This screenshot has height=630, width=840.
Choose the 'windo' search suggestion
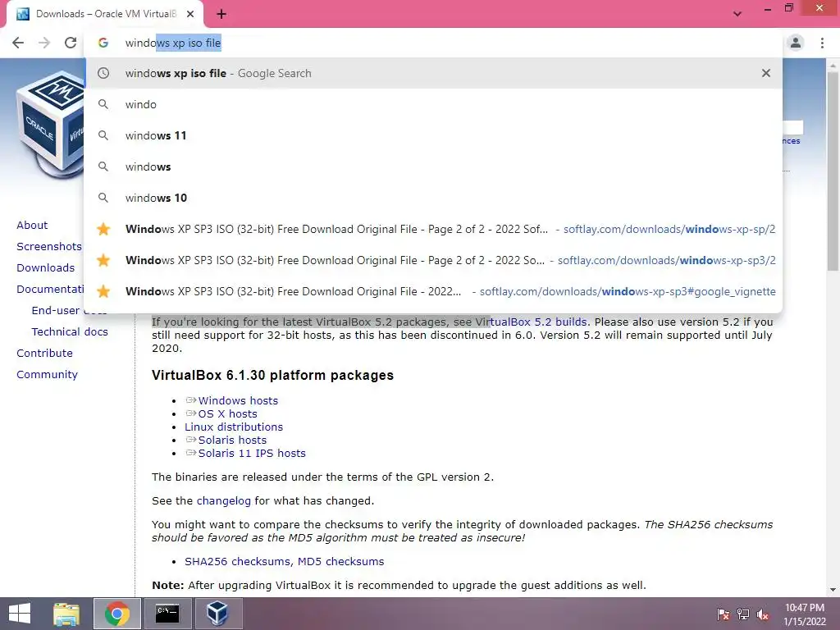(435, 104)
